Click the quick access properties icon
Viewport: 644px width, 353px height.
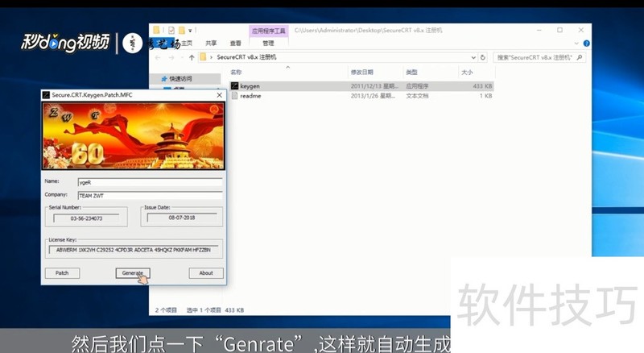[171, 30]
